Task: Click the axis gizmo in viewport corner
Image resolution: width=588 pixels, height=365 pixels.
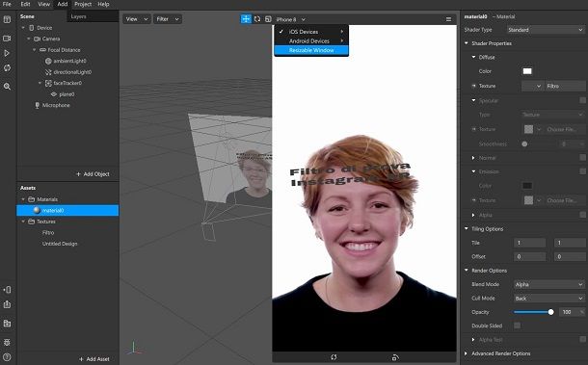Action: pyautogui.click(x=134, y=348)
